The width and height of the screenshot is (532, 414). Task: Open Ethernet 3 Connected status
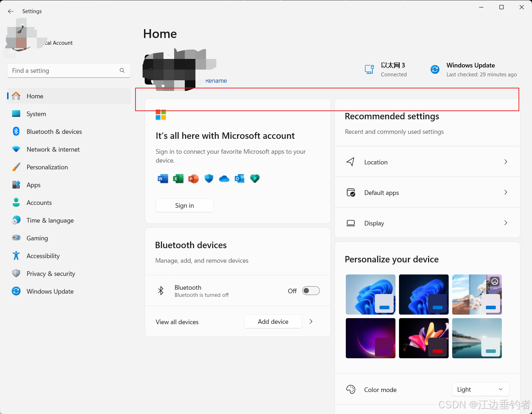386,69
